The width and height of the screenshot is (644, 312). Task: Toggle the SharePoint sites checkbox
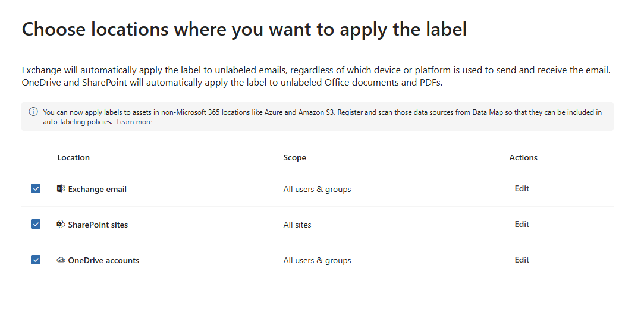click(x=36, y=225)
